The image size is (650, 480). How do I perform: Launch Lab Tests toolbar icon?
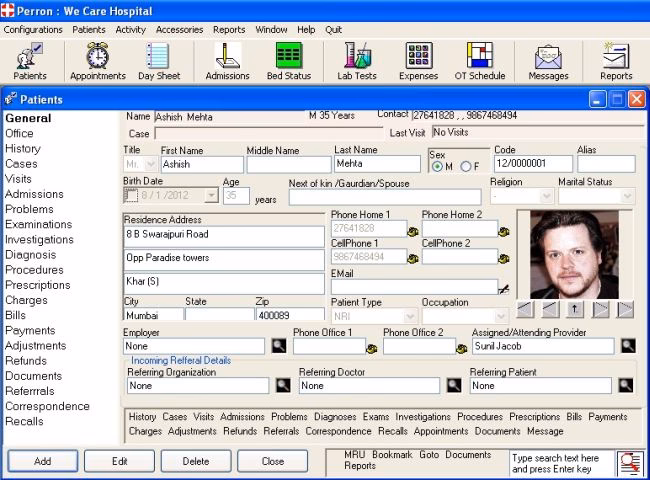(357, 57)
